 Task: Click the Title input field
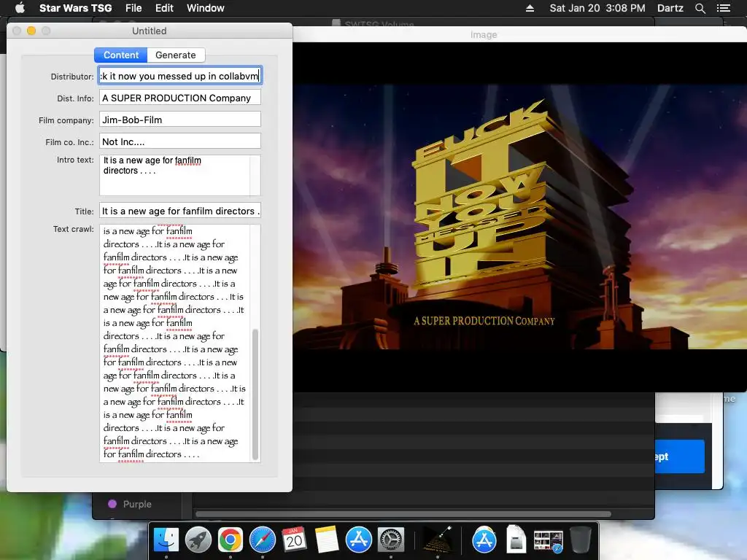tap(180, 211)
